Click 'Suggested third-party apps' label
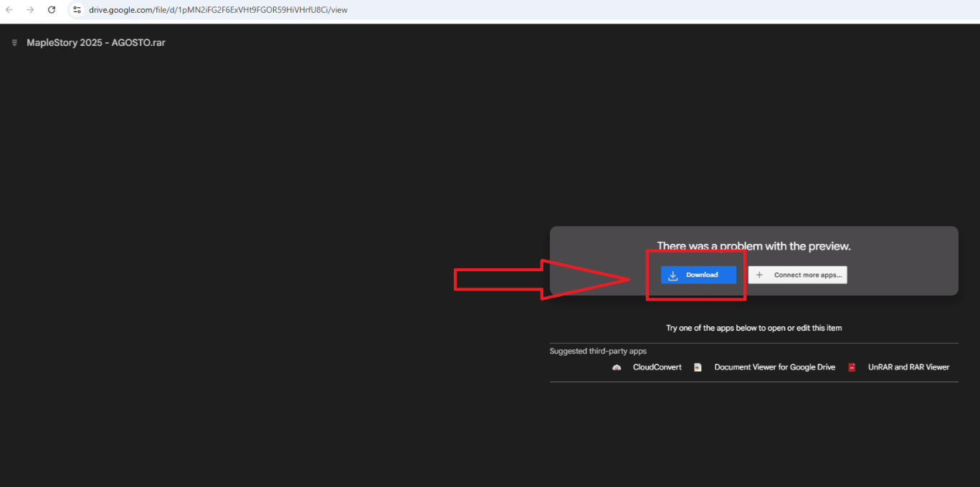Screen dimensions: 980x487 (598, 351)
